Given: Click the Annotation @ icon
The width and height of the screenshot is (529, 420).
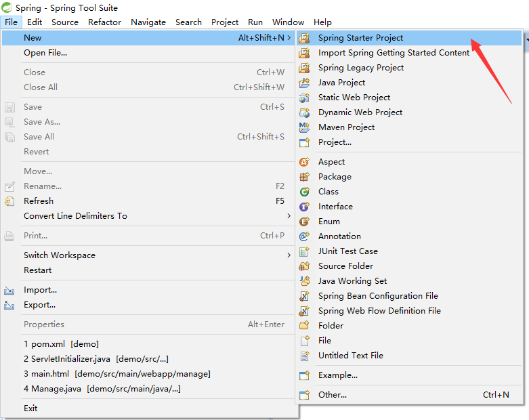Looking at the screenshot, I should click(x=304, y=236).
